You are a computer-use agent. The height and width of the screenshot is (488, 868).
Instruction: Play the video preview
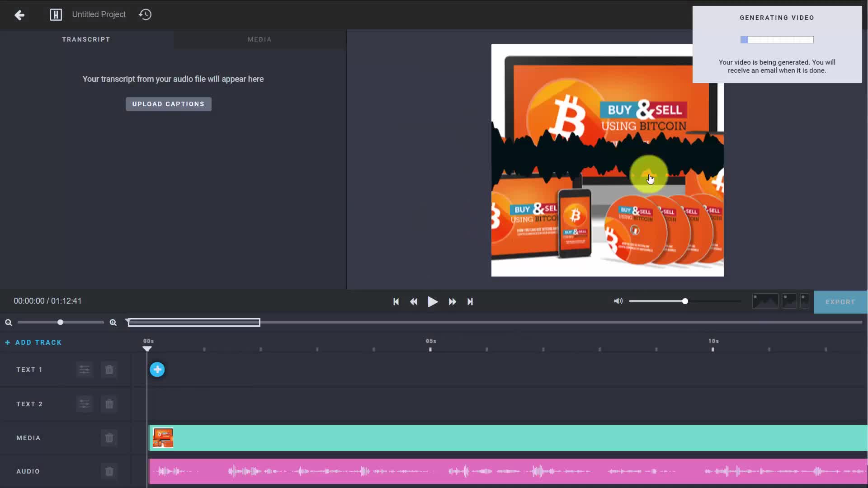[x=433, y=301]
